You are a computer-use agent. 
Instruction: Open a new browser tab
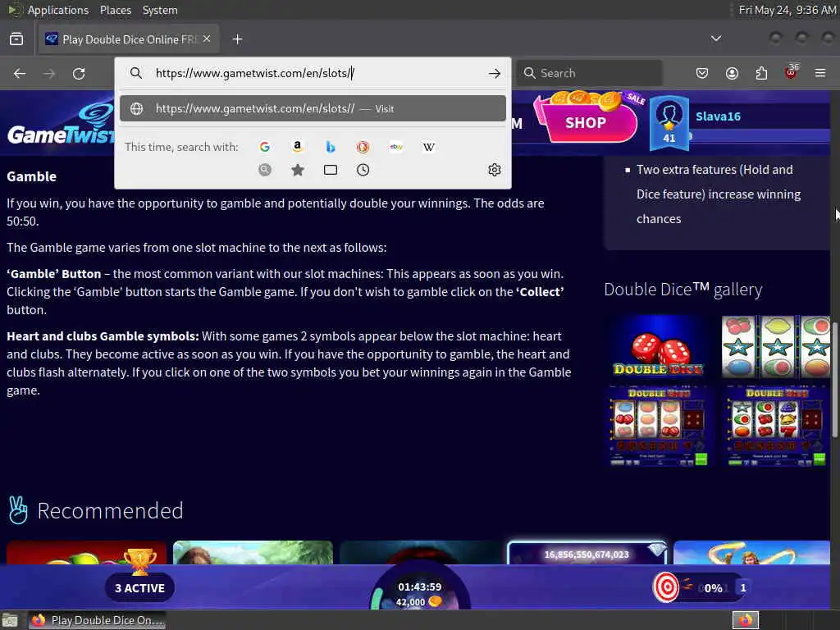click(237, 39)
